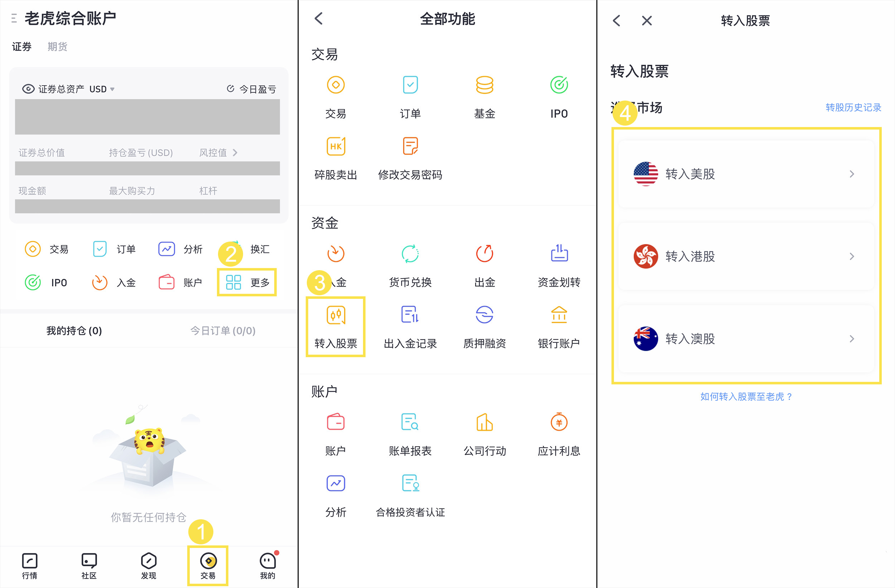Open 入金 in the 资金 section
Image resolution: width=895 pixels, height=588 pixels.
click(x=336, y=266)
